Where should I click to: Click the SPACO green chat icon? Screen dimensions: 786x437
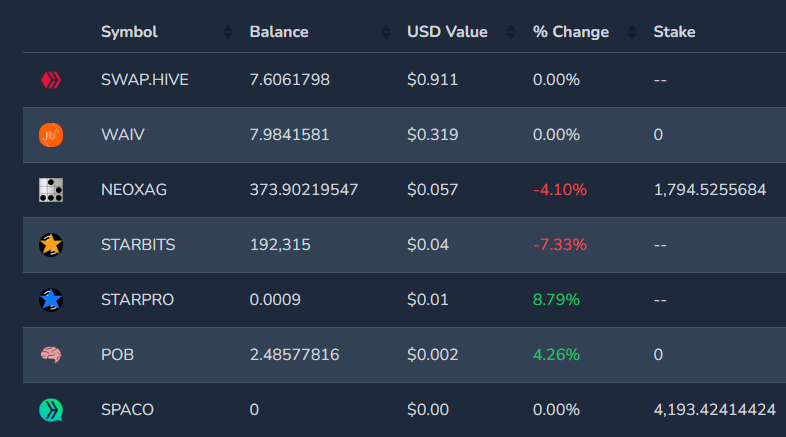click(x=51, y=410)
